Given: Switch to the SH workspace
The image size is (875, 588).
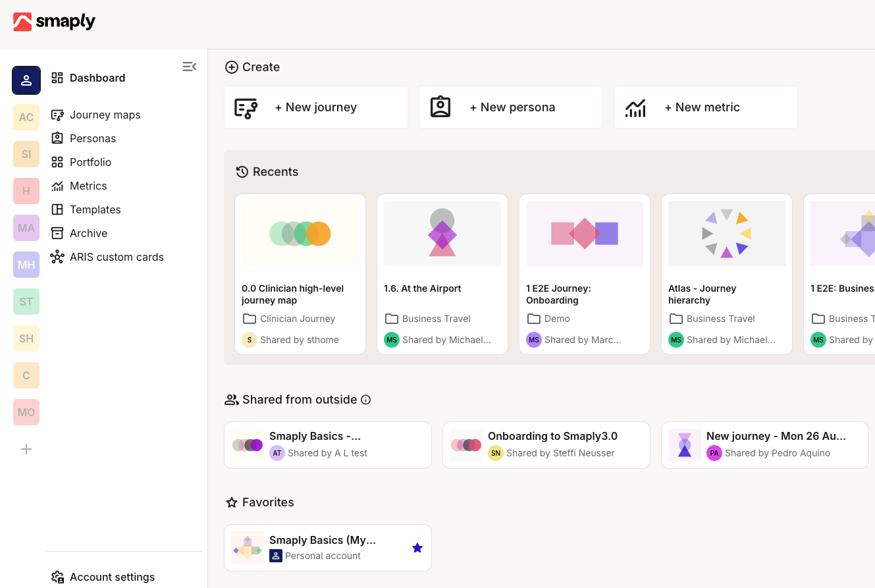Looking at the screenshot, I should click(x=26, y=338).
